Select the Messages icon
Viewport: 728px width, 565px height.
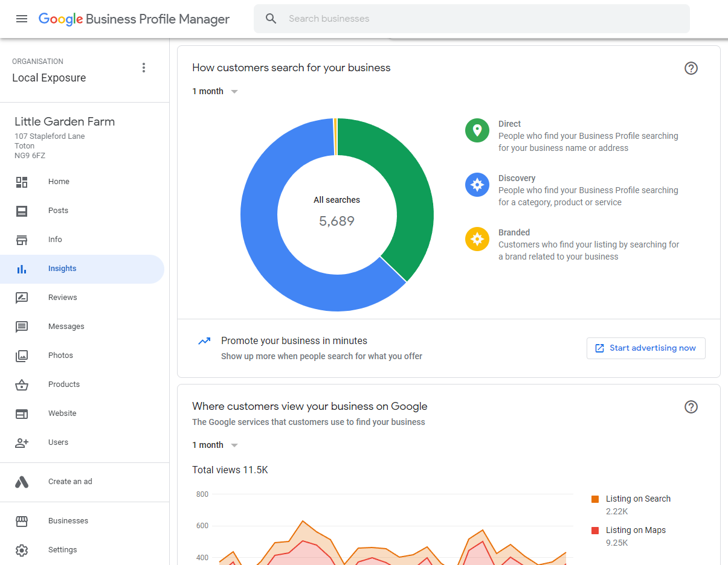point(22,326)
